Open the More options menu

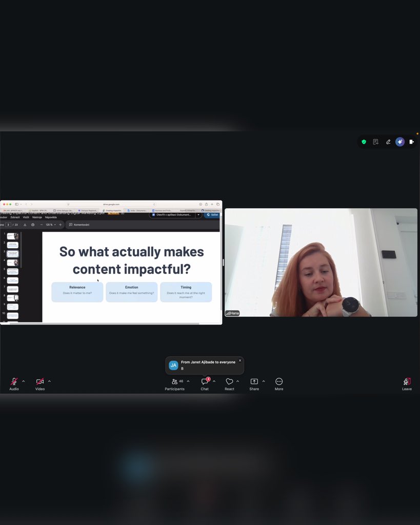[279, 383]
